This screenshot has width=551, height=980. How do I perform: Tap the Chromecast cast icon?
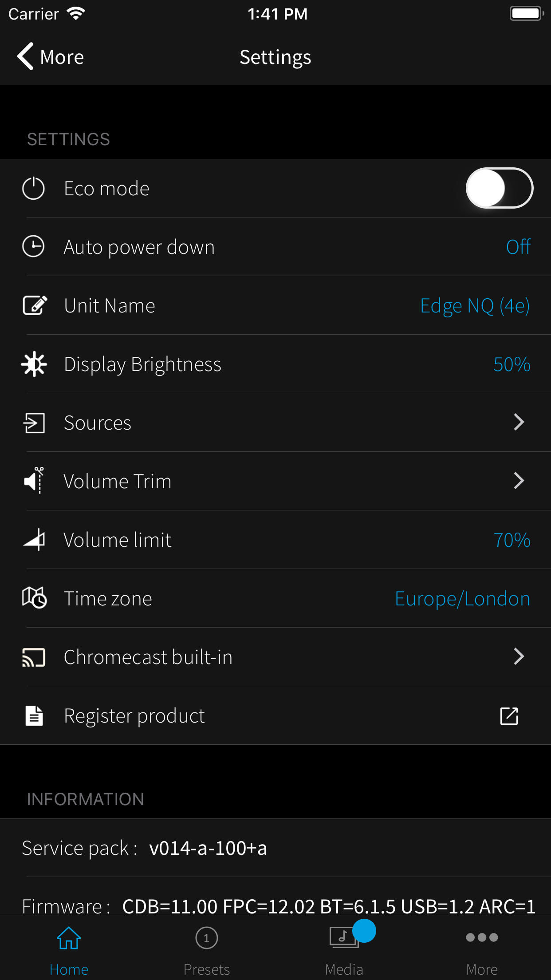34,657
